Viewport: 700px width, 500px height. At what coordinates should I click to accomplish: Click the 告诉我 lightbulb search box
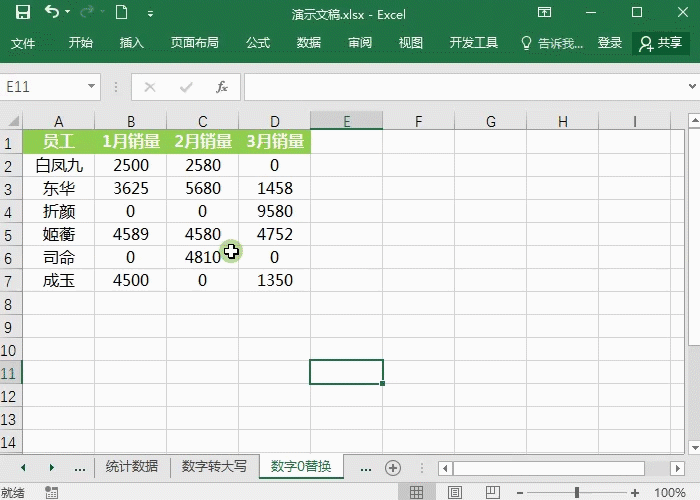552,43
